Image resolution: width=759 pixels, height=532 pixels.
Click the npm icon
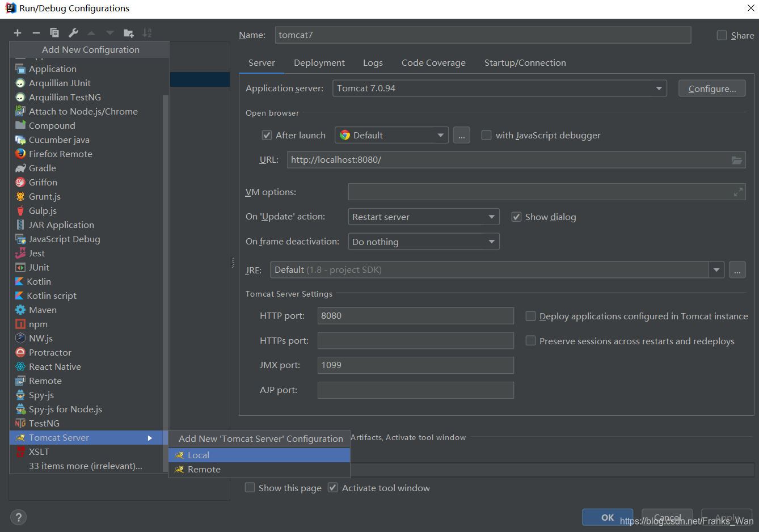tap(20, 324)
